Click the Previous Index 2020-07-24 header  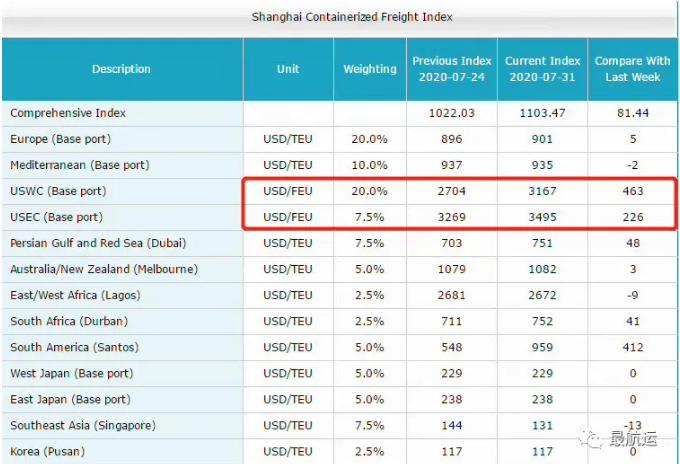click(x=451, y=69)
